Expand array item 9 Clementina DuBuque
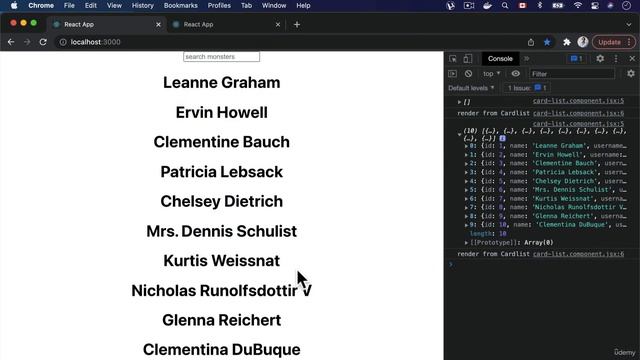 [x=466, y=225]
